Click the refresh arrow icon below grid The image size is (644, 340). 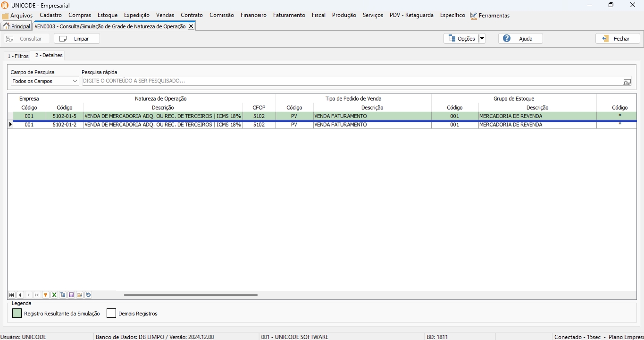point(88,295)
